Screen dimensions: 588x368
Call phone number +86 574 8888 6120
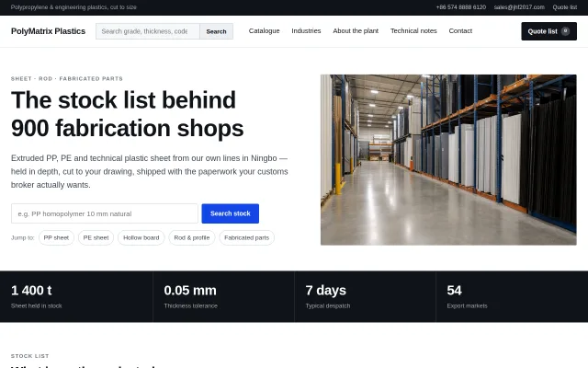click(461, 7)
